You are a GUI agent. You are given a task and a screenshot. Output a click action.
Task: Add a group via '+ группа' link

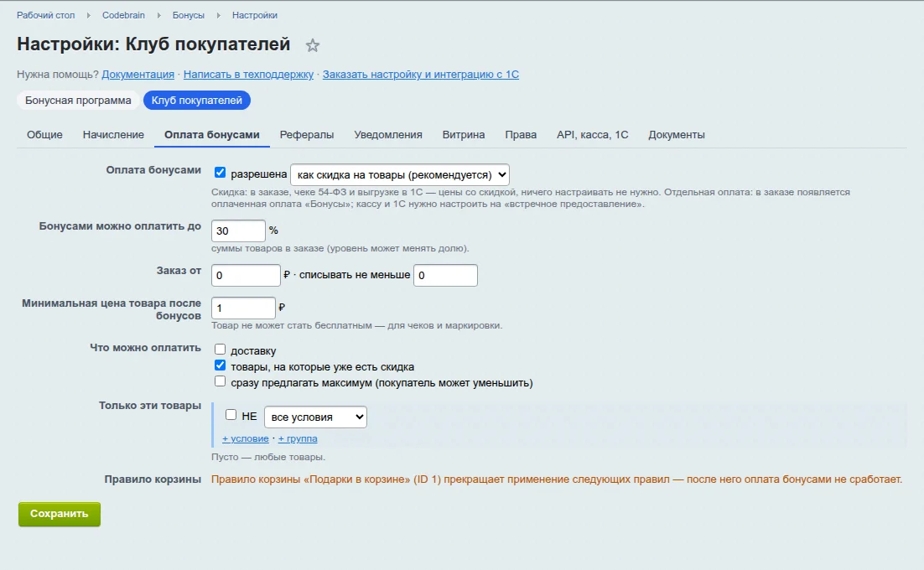tap(298, 438)
